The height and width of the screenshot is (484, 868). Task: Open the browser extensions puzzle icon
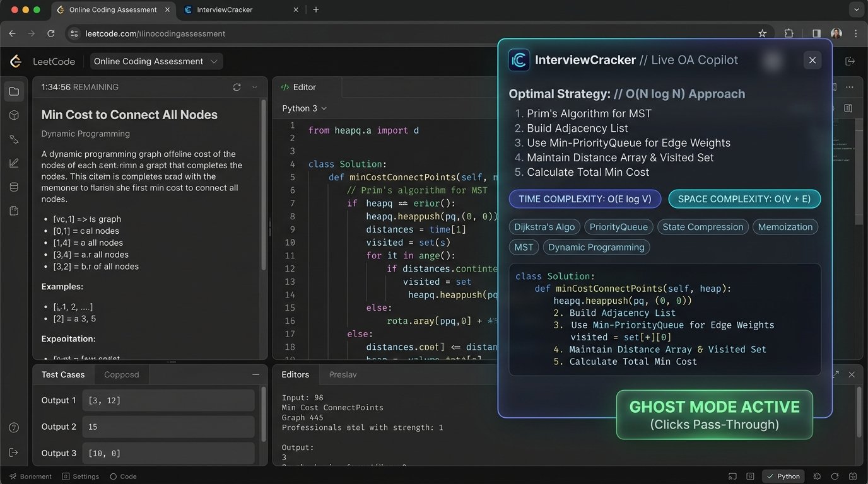[x=789, y=33]
